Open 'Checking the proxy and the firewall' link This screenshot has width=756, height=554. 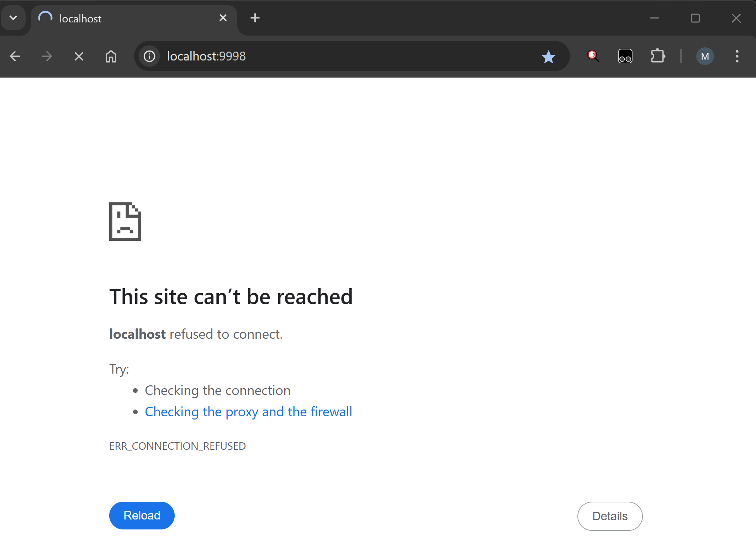[x=248, y=412]
